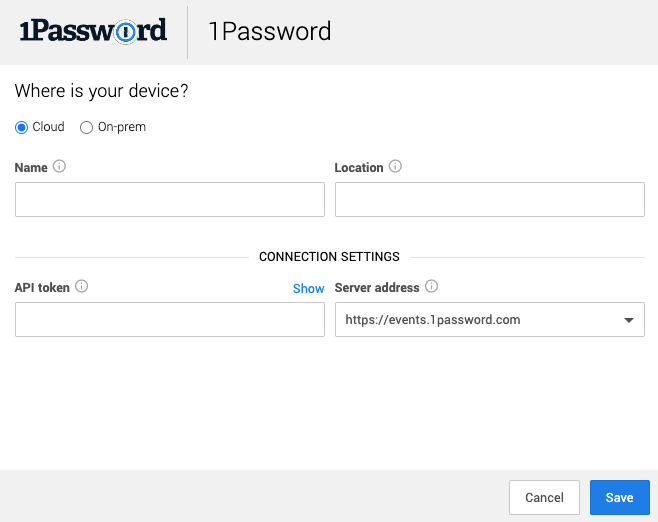Open the Server address dropdown
The image size is (658, 522).
pos(490,319)
